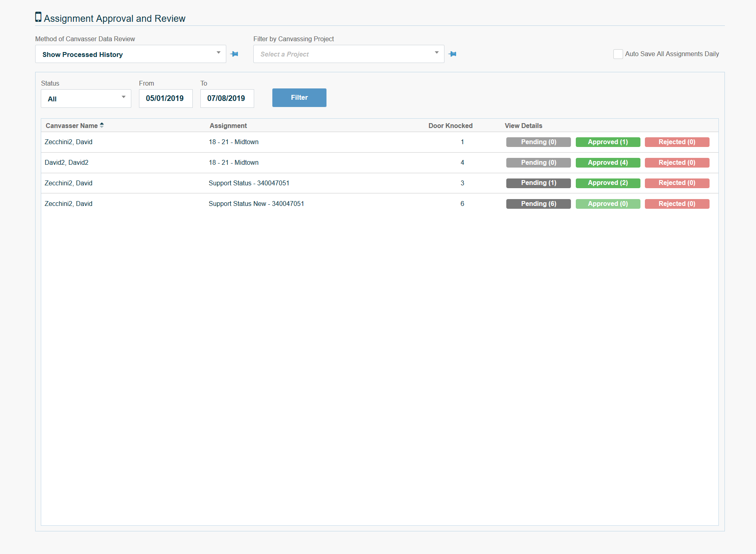Open Approved (0) for Support Status New row

[x=608, y=204]
